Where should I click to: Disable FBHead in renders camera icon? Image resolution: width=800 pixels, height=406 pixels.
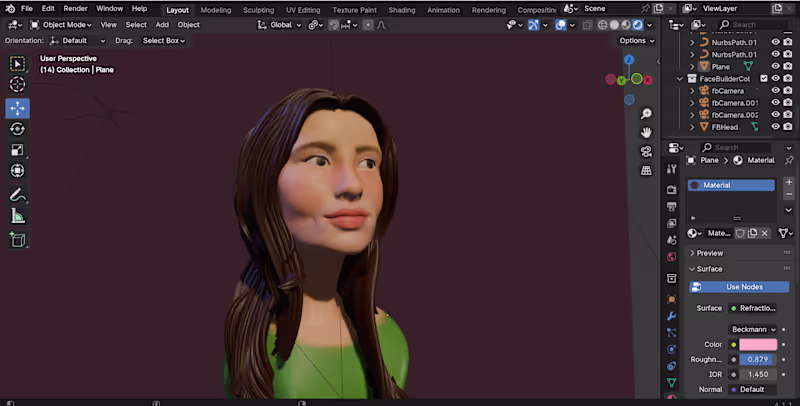tap(788, 126)
